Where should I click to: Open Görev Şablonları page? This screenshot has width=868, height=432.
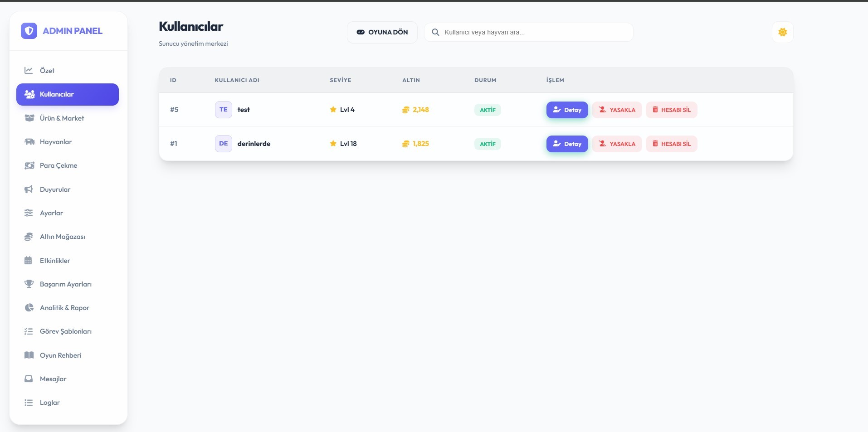pyautogui.click(x=65, y=331)
